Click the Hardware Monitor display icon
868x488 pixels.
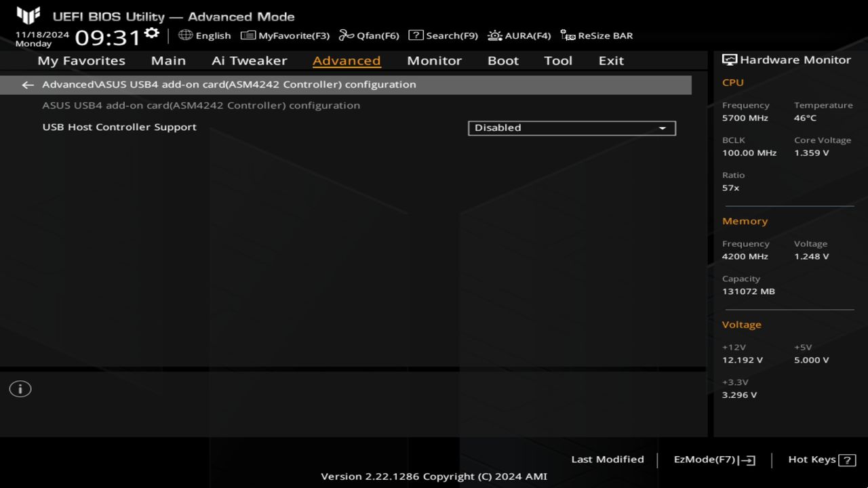730,60
